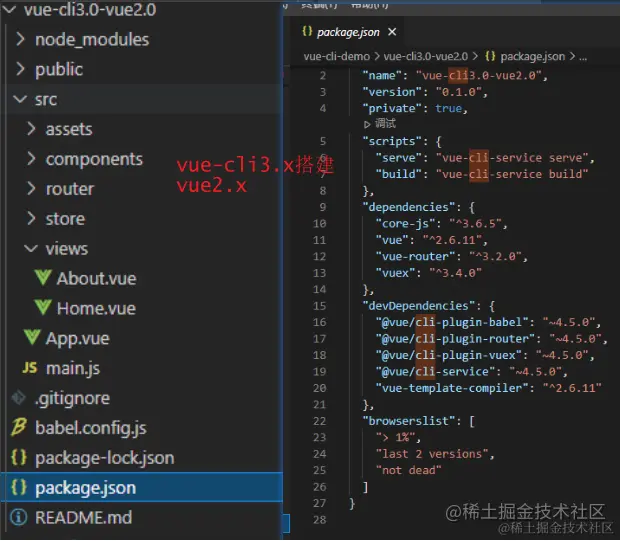The height and width of the screenshot is (541, 620).
Task: Click the "vue-cli-service serve" string value
Action: point(512,158)
